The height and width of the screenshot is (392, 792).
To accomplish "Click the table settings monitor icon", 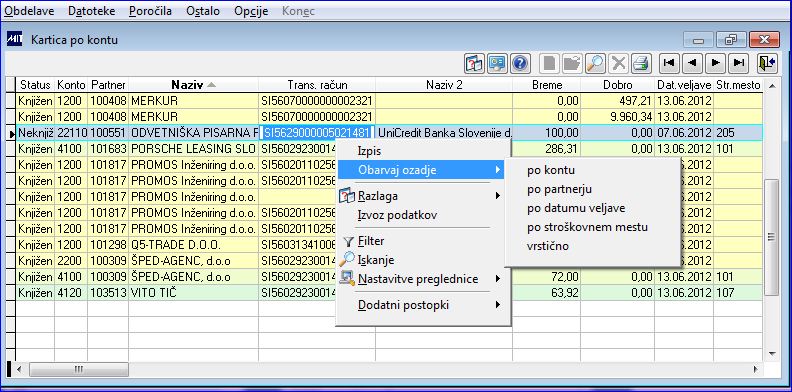I will pyautogui.click(x=497, y=63).
